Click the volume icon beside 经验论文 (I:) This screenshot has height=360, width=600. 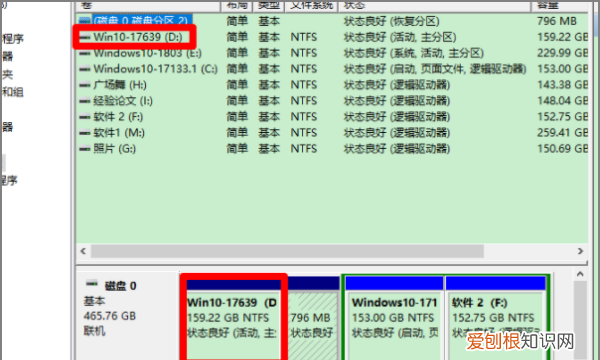click(x=85, y=101)
